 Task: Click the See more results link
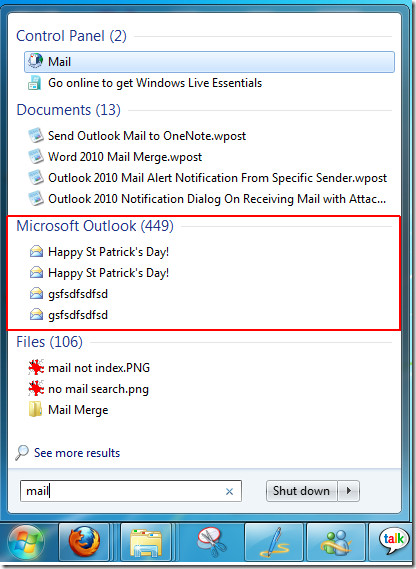tap(77, 453)
